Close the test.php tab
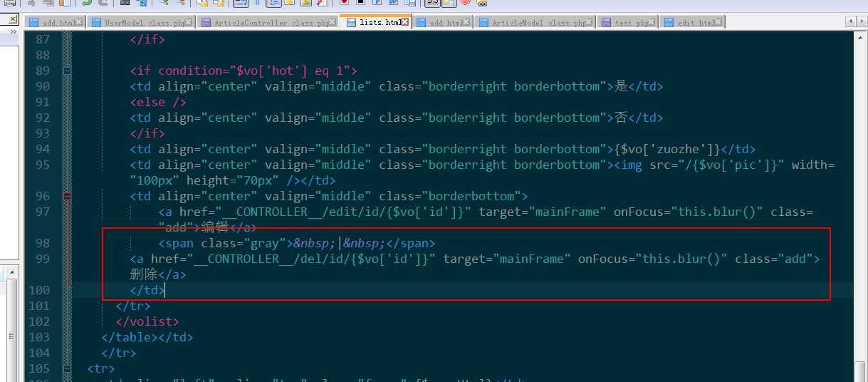Viewport: 868px width, 382px height. click(x=653, y=23)
